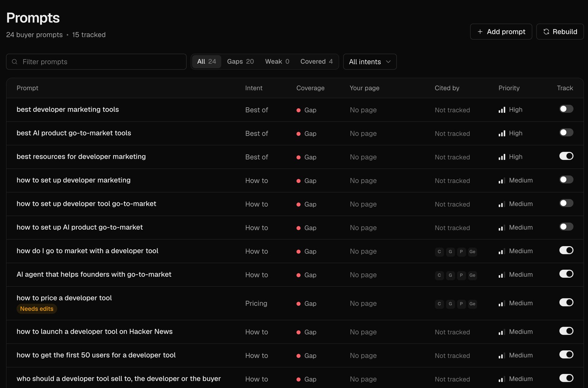Enable tracking for 'best developer marketing tools'
Viewport: 588px width, 388px height.
[x=566, y=109]
